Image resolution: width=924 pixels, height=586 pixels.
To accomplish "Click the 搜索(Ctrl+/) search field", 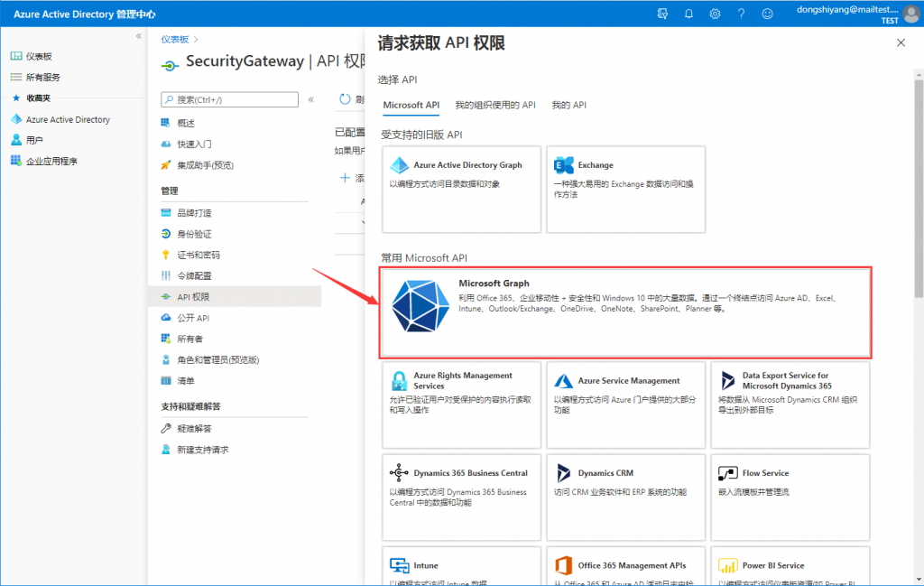I will pyautogui.click(x=229, y=99).
